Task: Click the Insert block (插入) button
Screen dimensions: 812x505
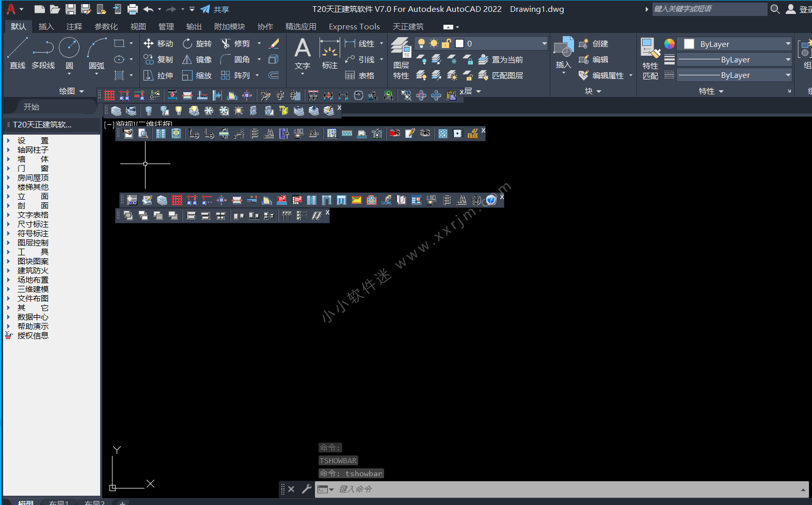Action: pyautogui.click(x=563, y=53)
